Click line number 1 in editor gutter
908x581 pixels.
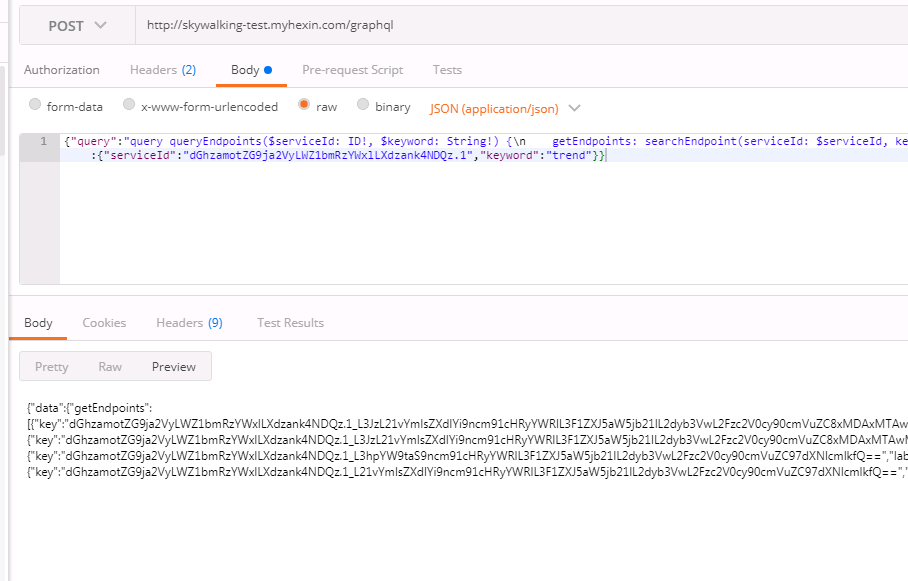point(43,141)
